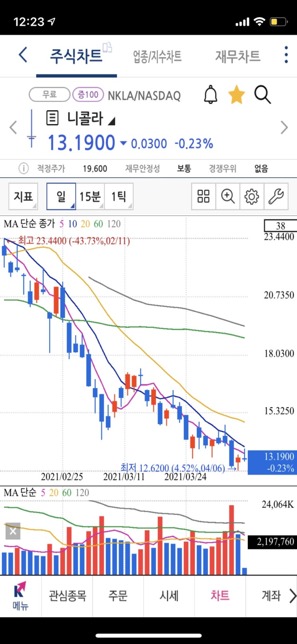Viewport: 297px width, 644px height.
Task: Open the pop-out icon beside 주식차트
Action: point(108,47)
